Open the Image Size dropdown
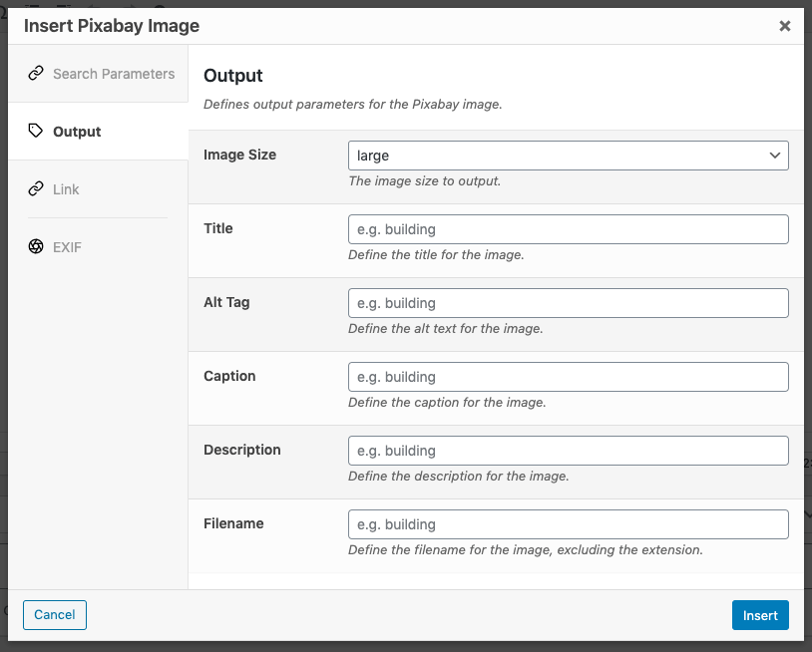 (568, 156)
